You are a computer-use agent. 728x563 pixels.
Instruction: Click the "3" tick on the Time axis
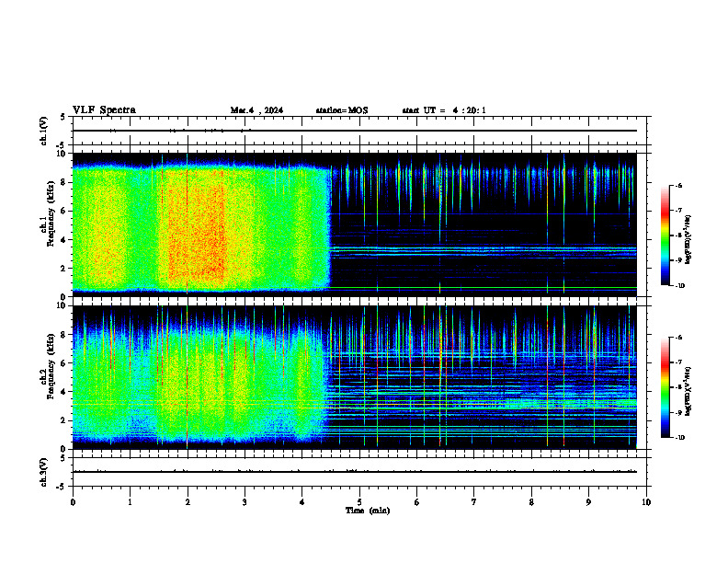(245, 502)
